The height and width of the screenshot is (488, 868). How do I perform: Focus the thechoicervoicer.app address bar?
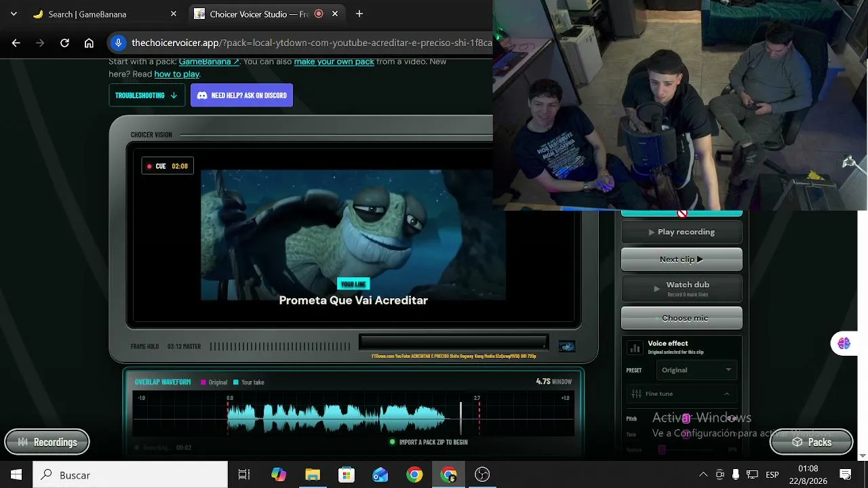pos(311,43)
